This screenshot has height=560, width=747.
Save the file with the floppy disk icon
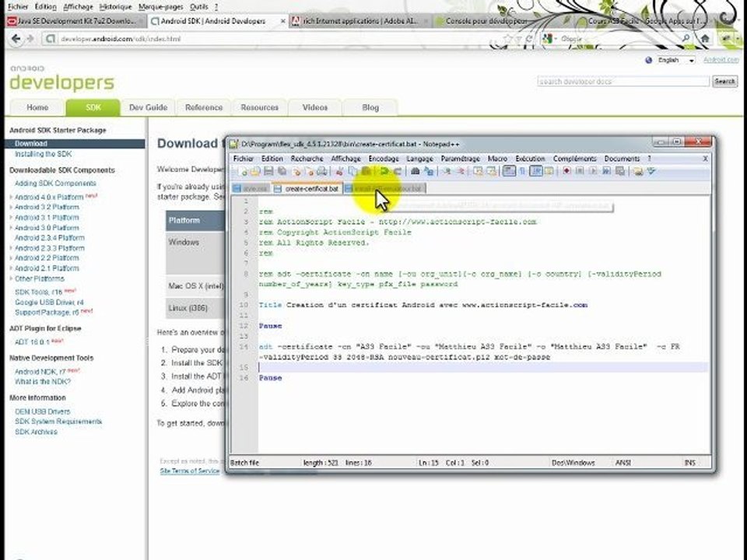click(268, 171)
